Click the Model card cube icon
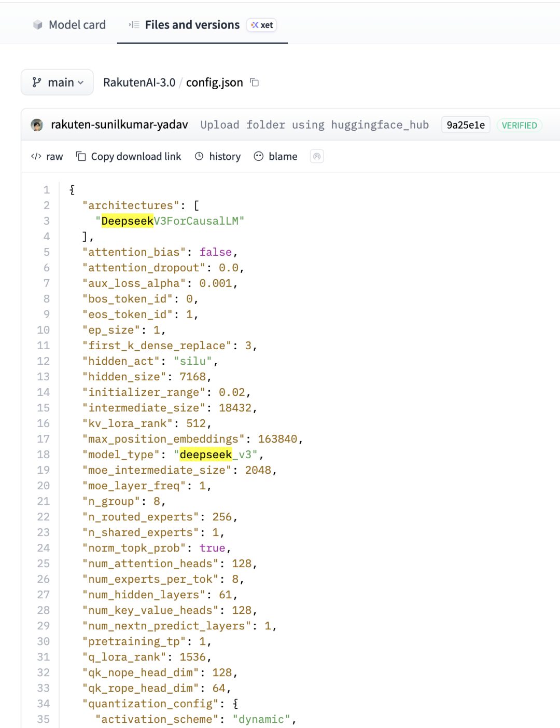Screen dimensions: 560x728 (38, 25)
